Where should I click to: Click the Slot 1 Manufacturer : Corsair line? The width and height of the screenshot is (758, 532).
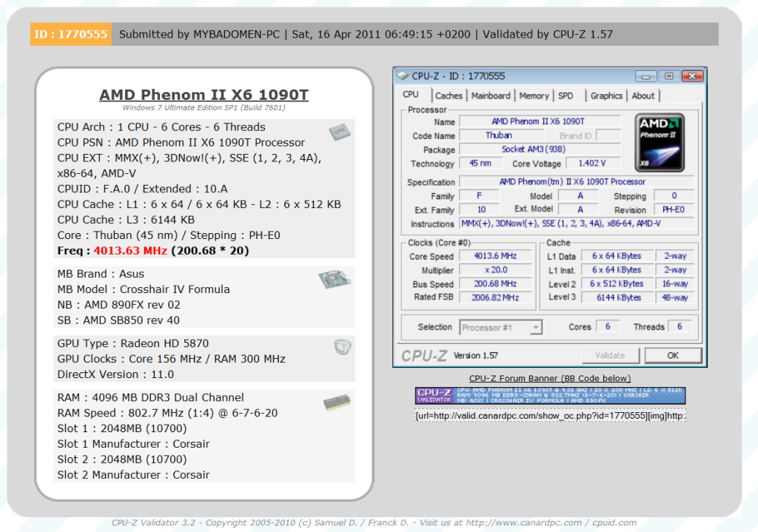pyautogui.click(x=133, y=444)
